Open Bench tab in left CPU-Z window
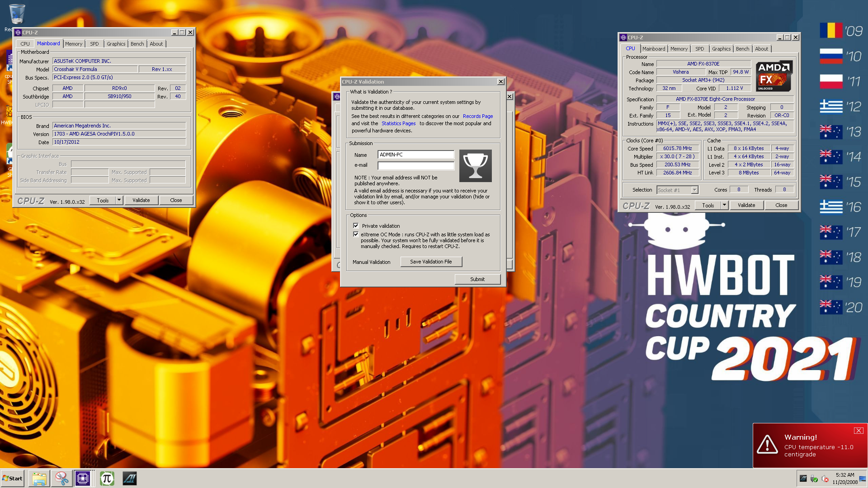Screen dimensions: 868x488 137,44
